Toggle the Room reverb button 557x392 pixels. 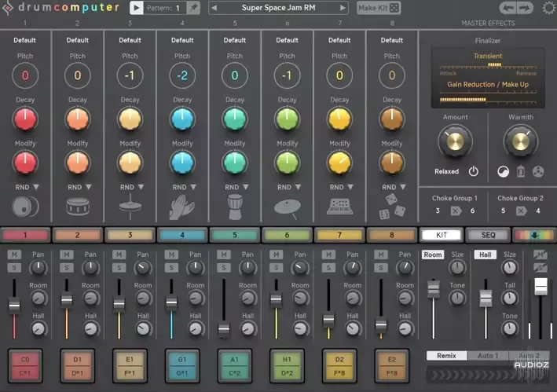click(x=433, y=255)
